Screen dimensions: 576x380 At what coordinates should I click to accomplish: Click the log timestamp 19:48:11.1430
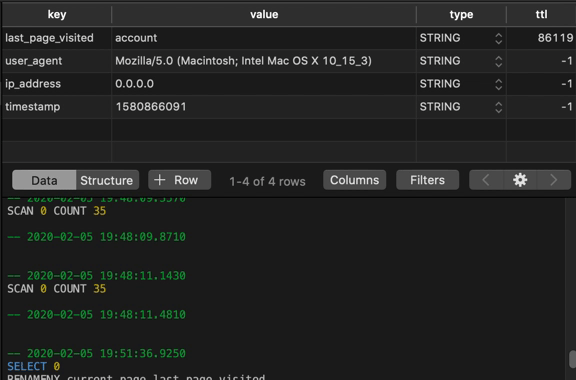97,276
